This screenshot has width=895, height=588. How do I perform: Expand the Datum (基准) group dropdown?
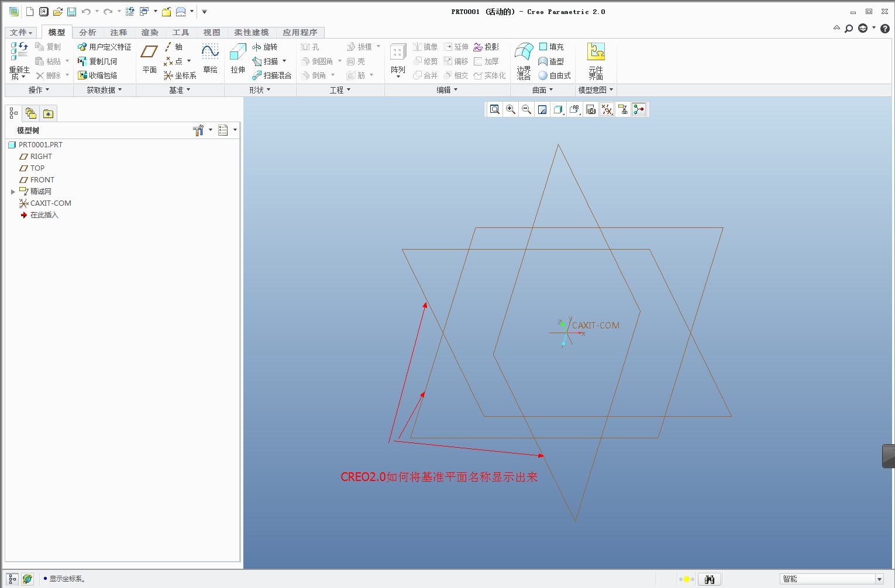coord(180,90)
